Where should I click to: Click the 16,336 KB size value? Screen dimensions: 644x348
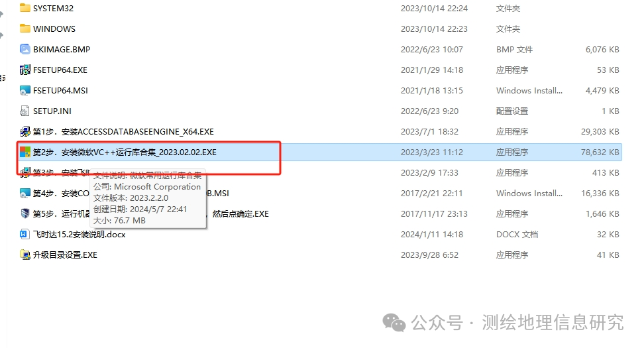coord(600,193)
